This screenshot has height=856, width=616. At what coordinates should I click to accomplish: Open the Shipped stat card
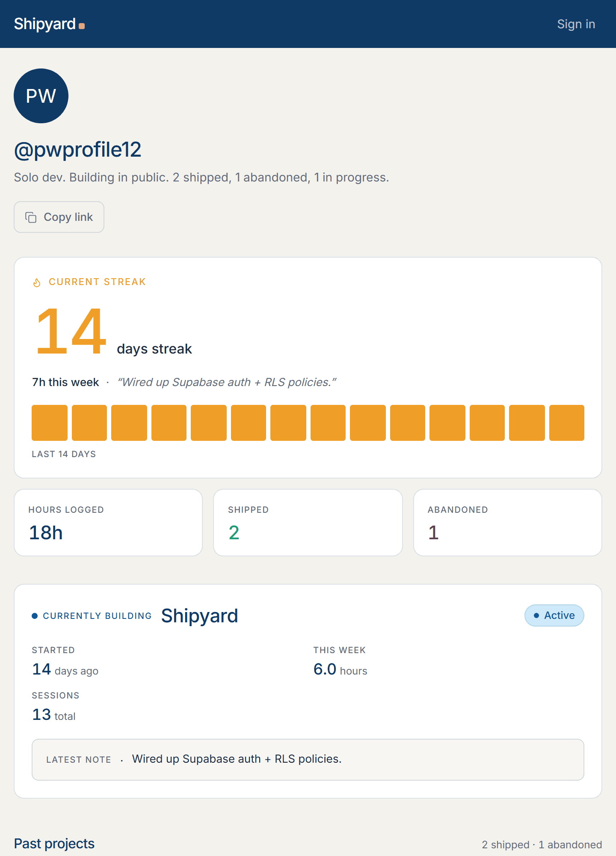(308, 523)
